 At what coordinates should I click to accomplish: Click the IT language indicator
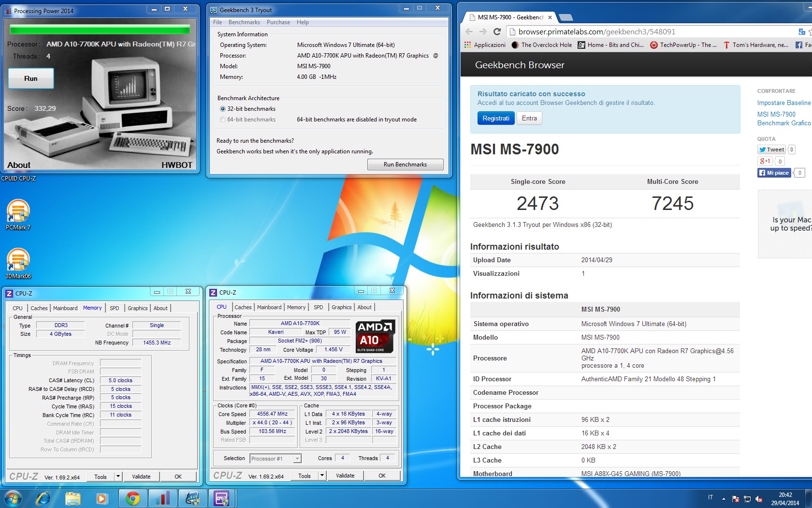point(710,497)
